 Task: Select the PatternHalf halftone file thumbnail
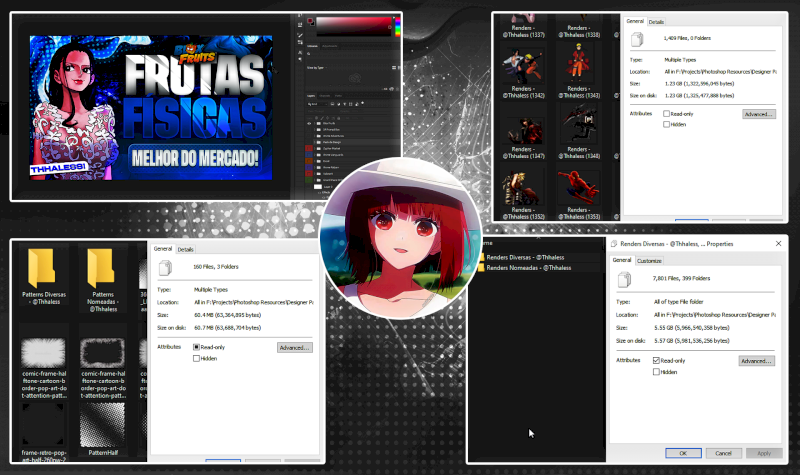[x=103, y=425]
